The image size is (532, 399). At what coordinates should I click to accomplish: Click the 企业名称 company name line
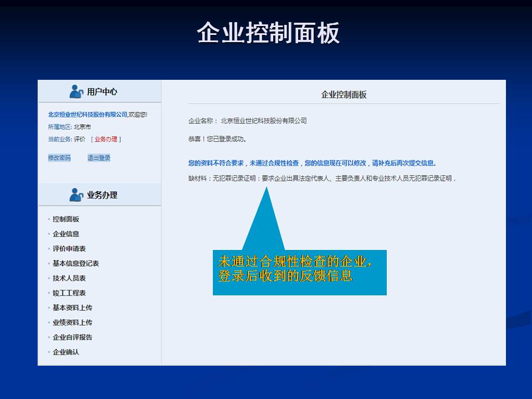[247, 121]
